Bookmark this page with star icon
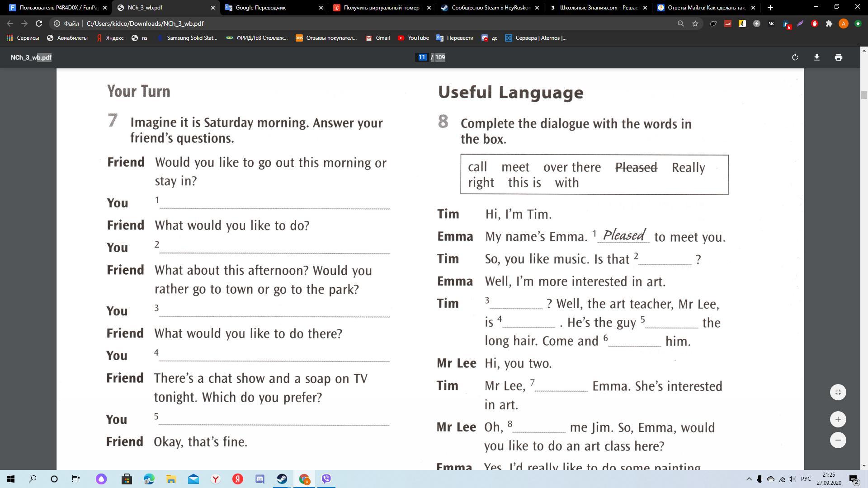Viewport: 868px width, 488px height. (695, 23)
